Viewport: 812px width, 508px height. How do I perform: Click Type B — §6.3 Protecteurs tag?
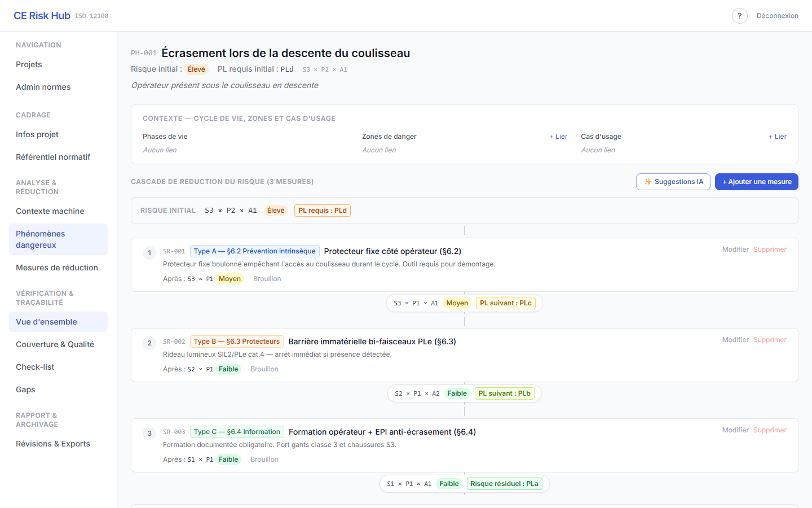click(237, 341)
